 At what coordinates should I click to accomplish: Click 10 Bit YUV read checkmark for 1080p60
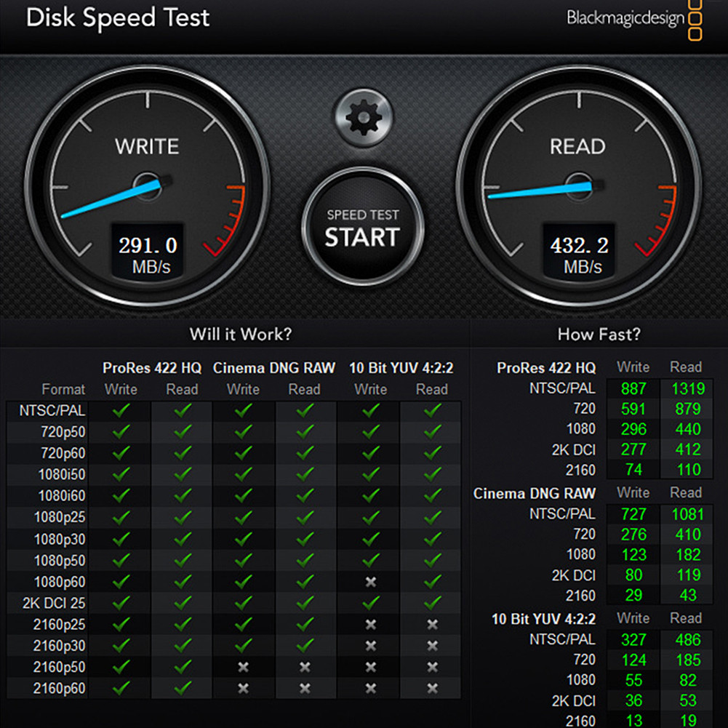[432, 582]
